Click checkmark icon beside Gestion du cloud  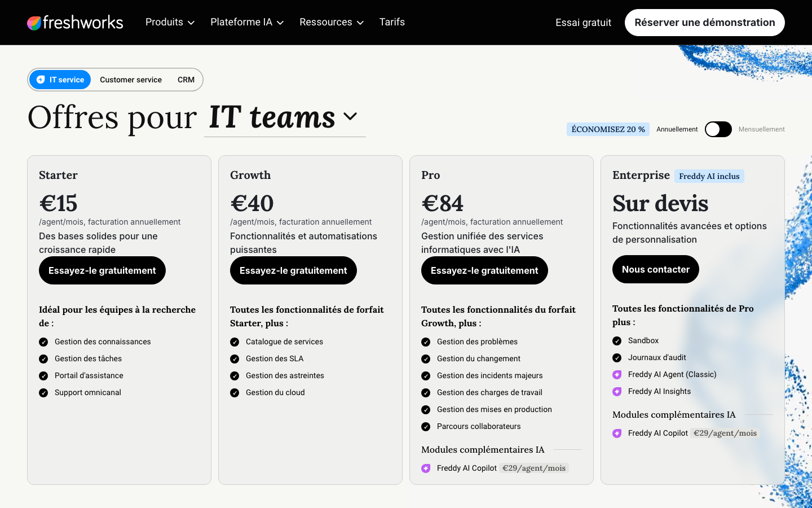tap(235, 393)
